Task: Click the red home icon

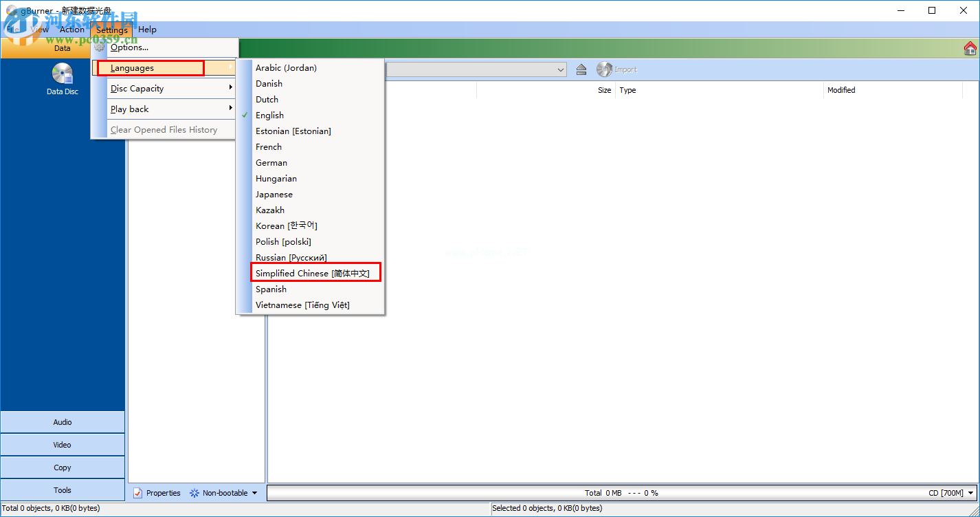Action: tap(970, 48)
